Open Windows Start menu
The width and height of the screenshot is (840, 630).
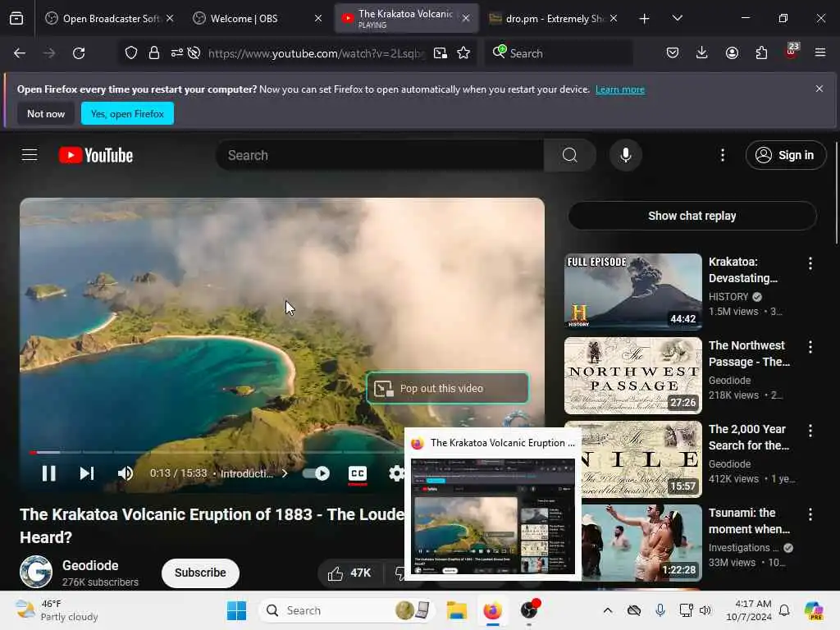tap(236, 610)
